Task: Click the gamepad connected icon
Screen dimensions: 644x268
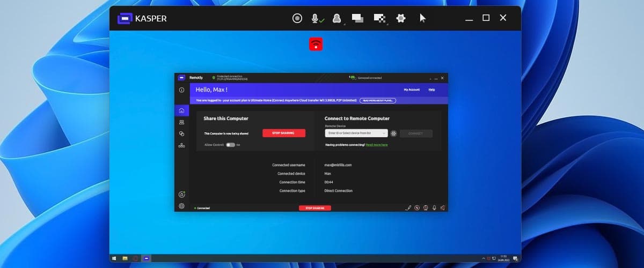Action: pyautogui.click(x=353, y=78)
